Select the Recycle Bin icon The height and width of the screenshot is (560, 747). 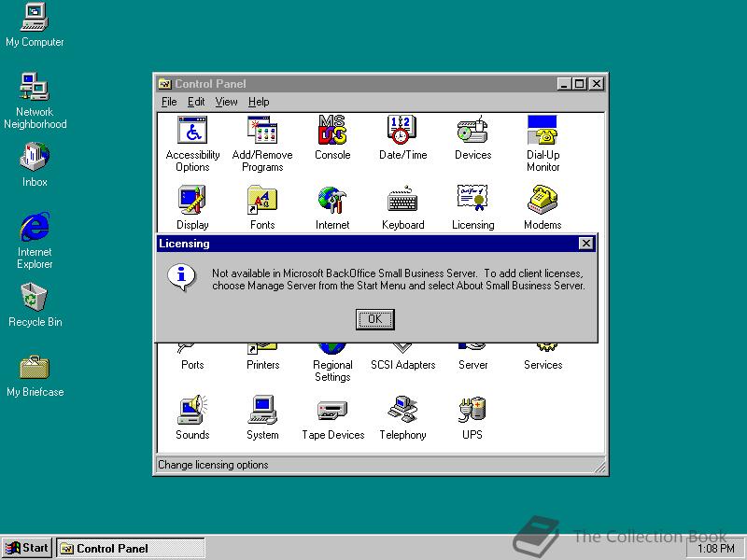pos(35,305)
